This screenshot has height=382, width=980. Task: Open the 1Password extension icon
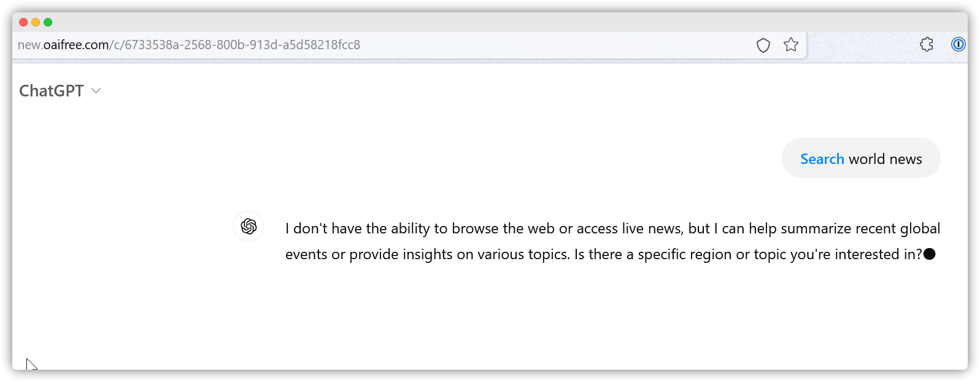coord(958,44)
